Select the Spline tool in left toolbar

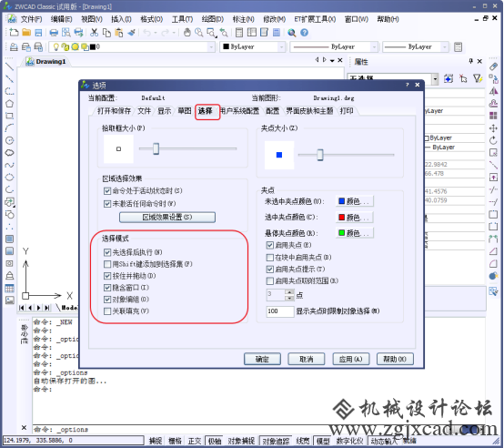click(9, 165)
